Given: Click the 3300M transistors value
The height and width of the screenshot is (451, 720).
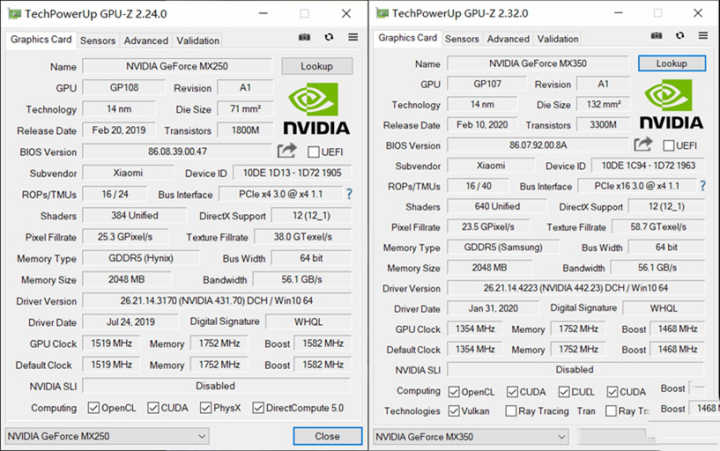Looking at the screenshot, I should (603, 125).
